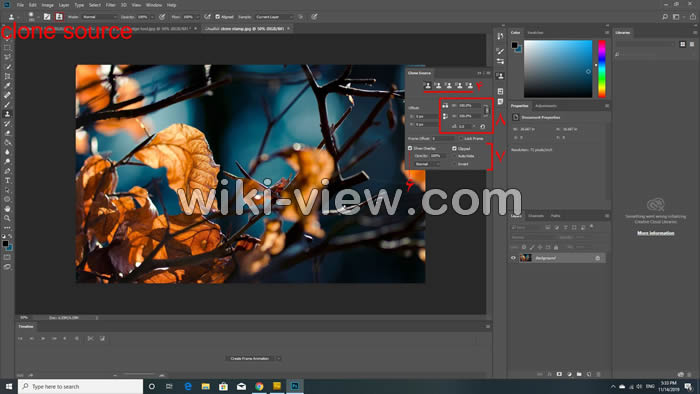
Task: Switch to the Adjustments tab
Action: pyautogui.click(x=546, y=106)
